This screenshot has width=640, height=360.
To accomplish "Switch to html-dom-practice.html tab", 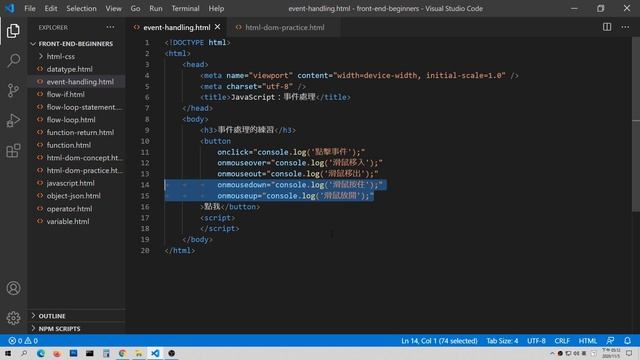I will pyautogui.click(x=284, y=27).
